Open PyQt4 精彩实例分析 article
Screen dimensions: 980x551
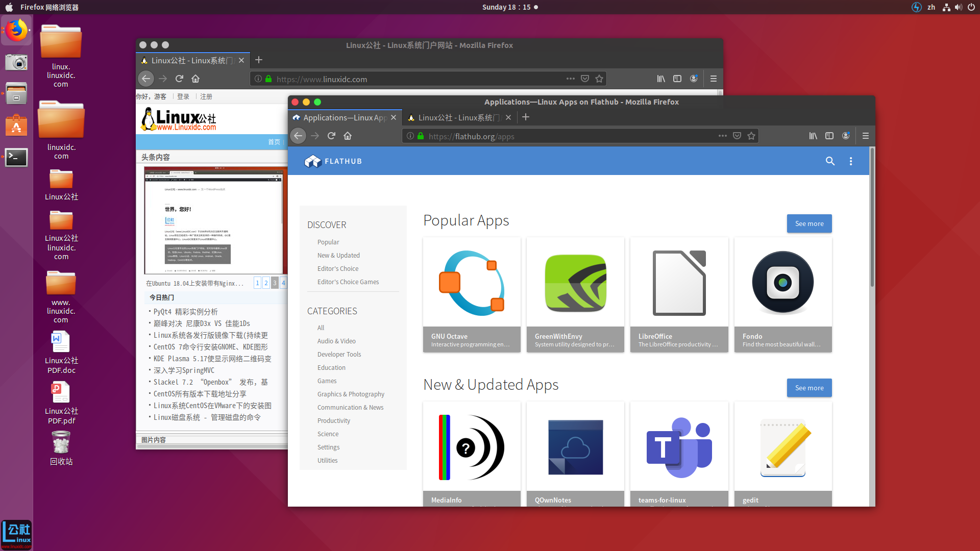186,311
